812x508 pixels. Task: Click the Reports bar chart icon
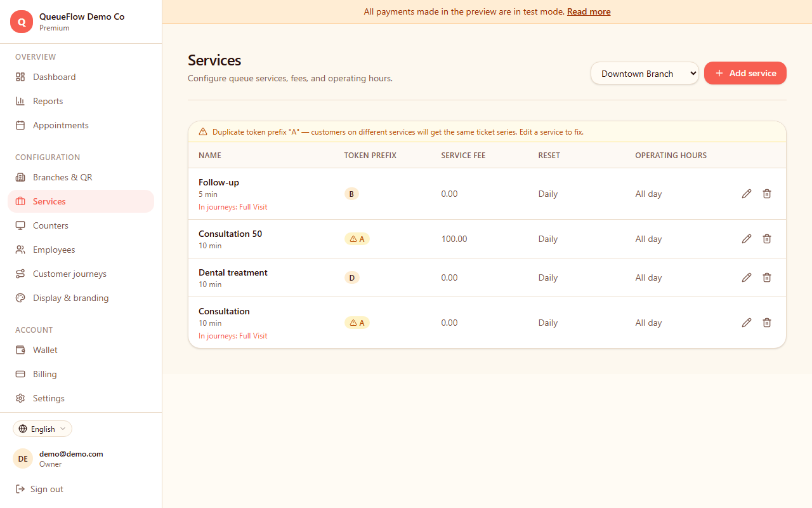[20, 101]
